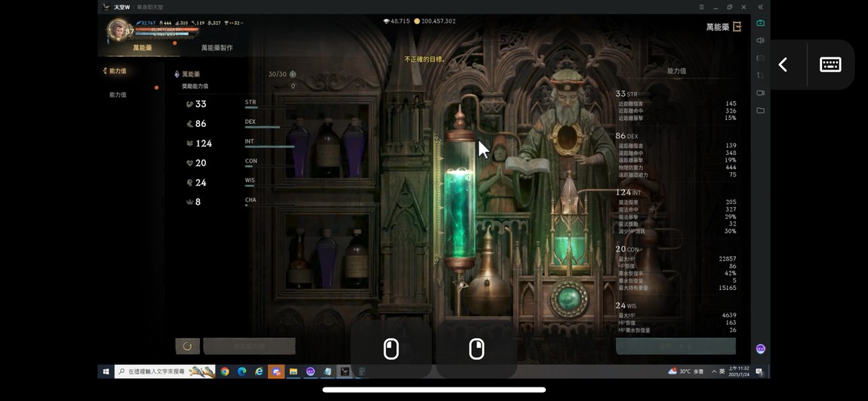The width and height of the screenshot is (868, 401).
Task: Open the launcher hamburger menu
Action: pyautogui.click(x=702, y=8)
